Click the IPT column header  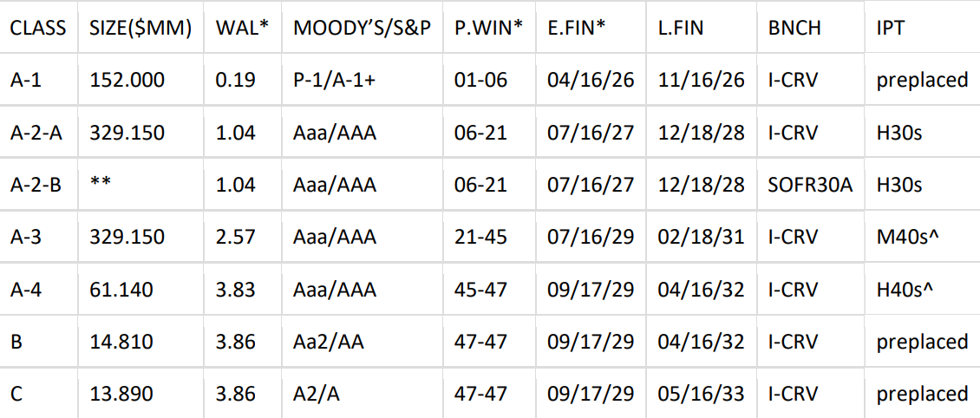(891, 28)
